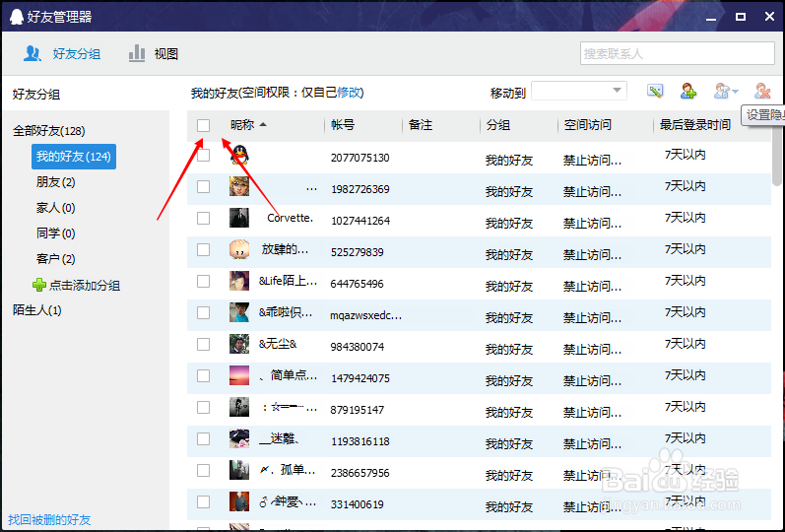Select the checkbox for Corvette.

click(x=203, y=219)
